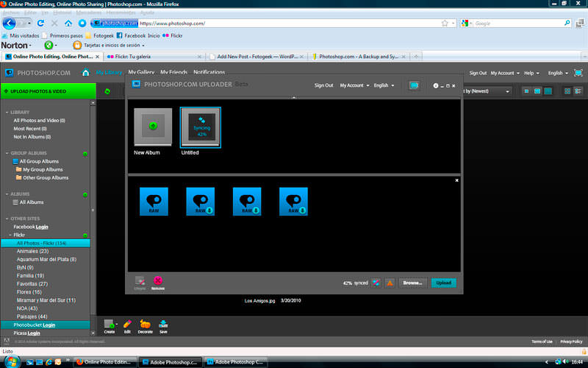
Task: Click Sign Out in the uploader
Action: pos(323,85)
